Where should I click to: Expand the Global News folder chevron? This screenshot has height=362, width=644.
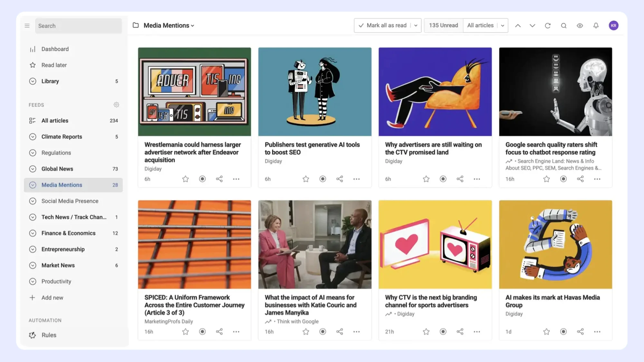pyautogui.click(x=33, y=169)
